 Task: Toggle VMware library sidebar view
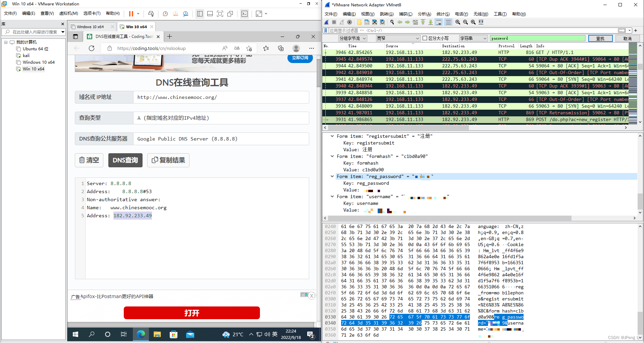click(200, 14)
